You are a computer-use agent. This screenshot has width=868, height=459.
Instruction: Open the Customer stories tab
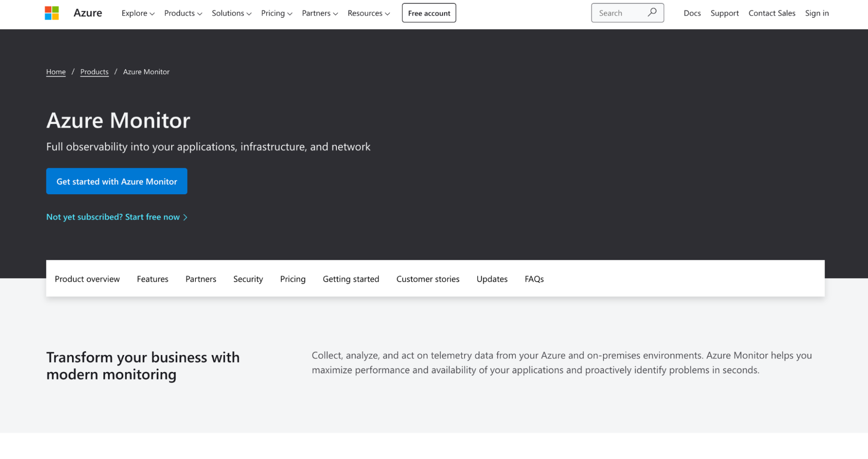[x=428, y=279]
